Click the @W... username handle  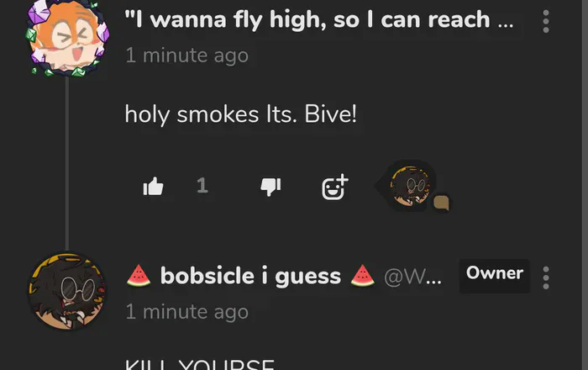412,277
